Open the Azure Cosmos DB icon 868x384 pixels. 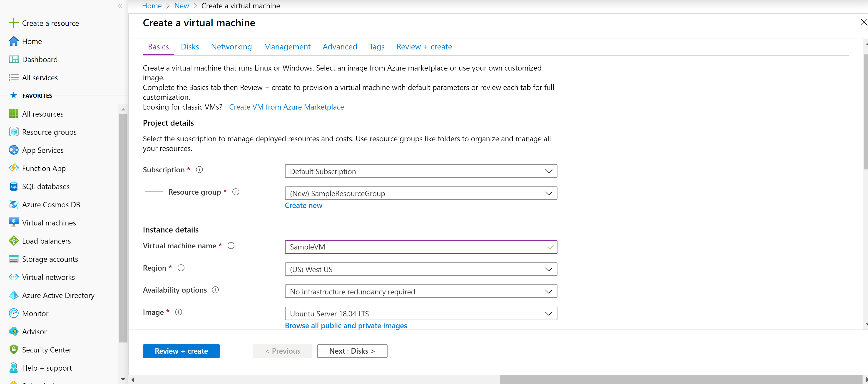[13, 204]
